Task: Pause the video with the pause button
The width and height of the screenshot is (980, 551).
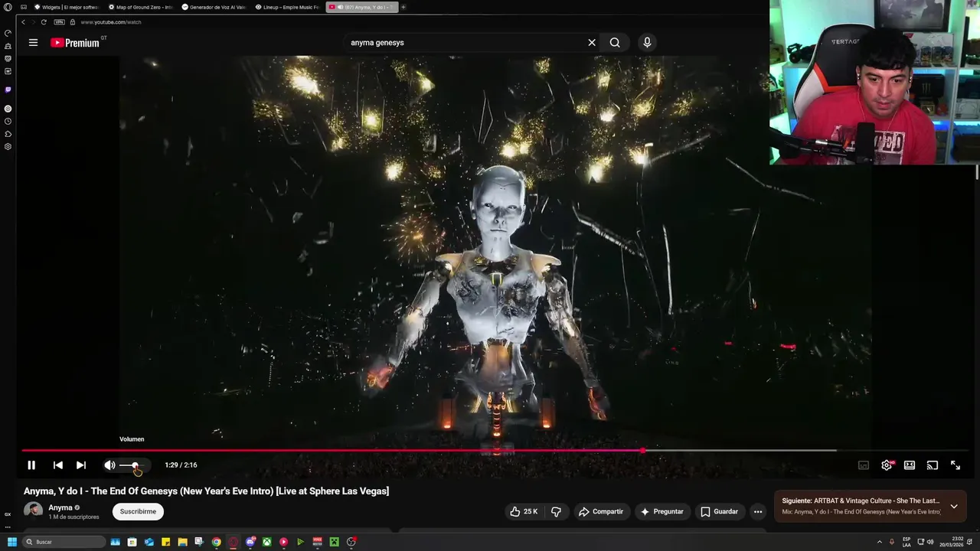Action: pyautogui.click(x=31, y=465)
